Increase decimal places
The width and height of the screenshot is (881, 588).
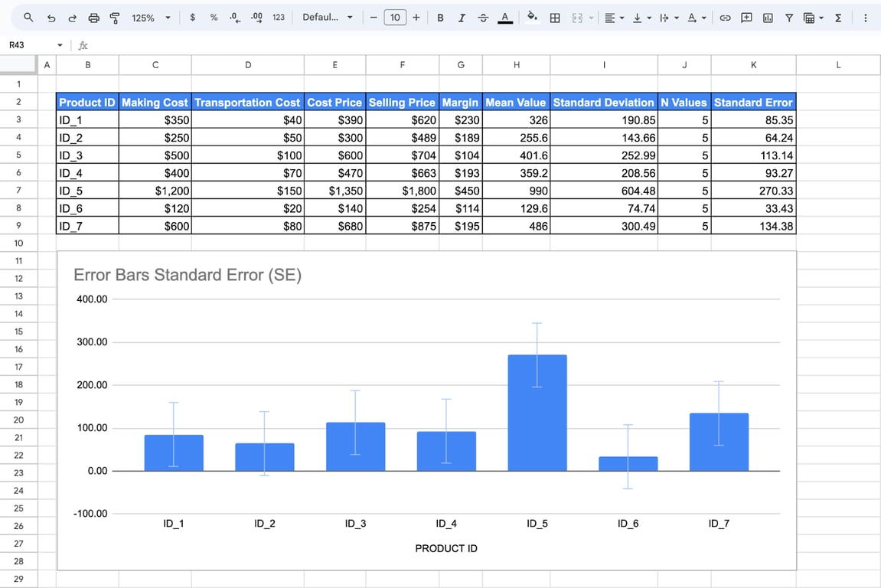click(256, 18)
